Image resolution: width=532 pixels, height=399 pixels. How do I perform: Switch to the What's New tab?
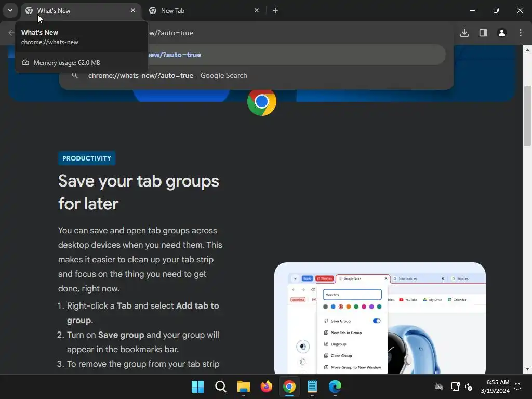coord(82,11)
